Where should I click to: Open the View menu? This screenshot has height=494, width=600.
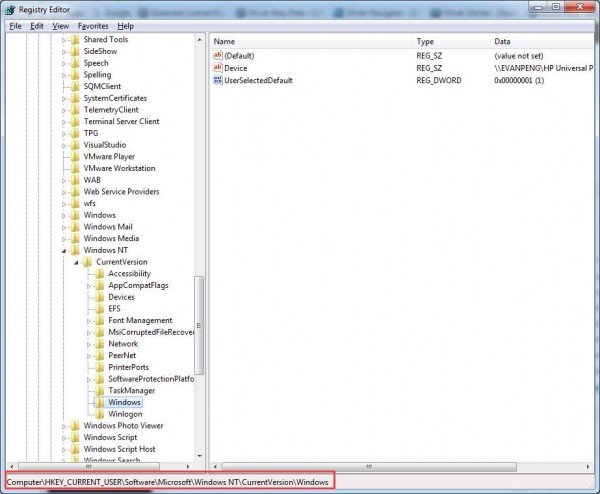pyautogui.click(x=61, y=26)
